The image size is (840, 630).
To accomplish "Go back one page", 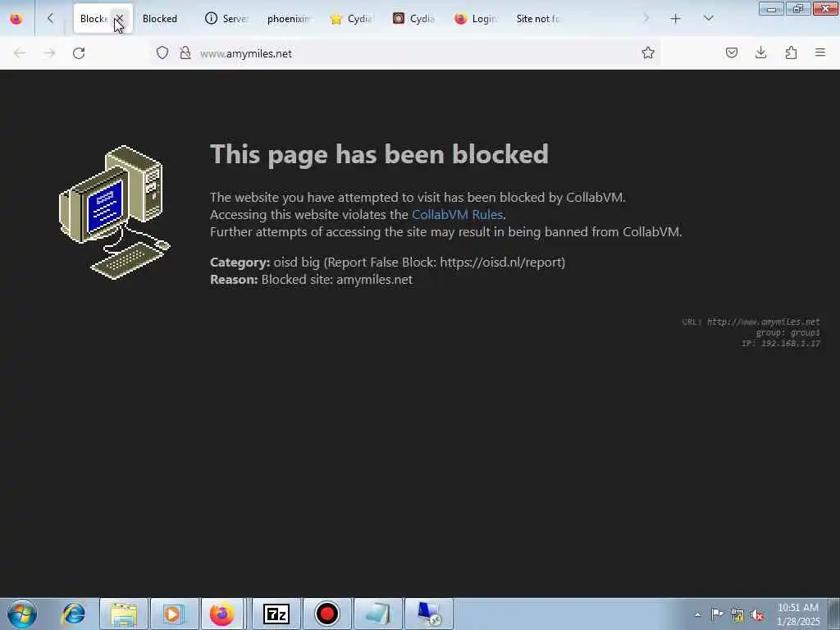I will [20, 53].
